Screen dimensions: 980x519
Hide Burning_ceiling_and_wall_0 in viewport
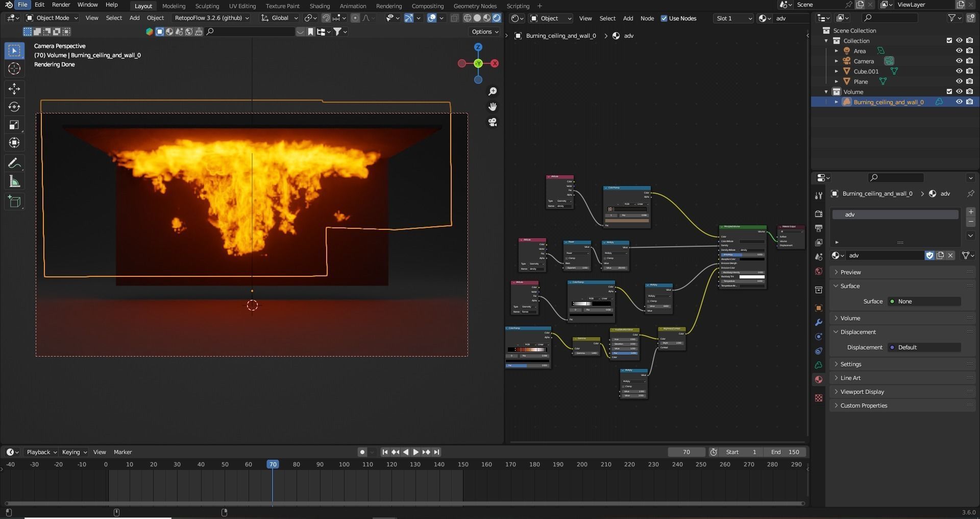coord(959,102)
